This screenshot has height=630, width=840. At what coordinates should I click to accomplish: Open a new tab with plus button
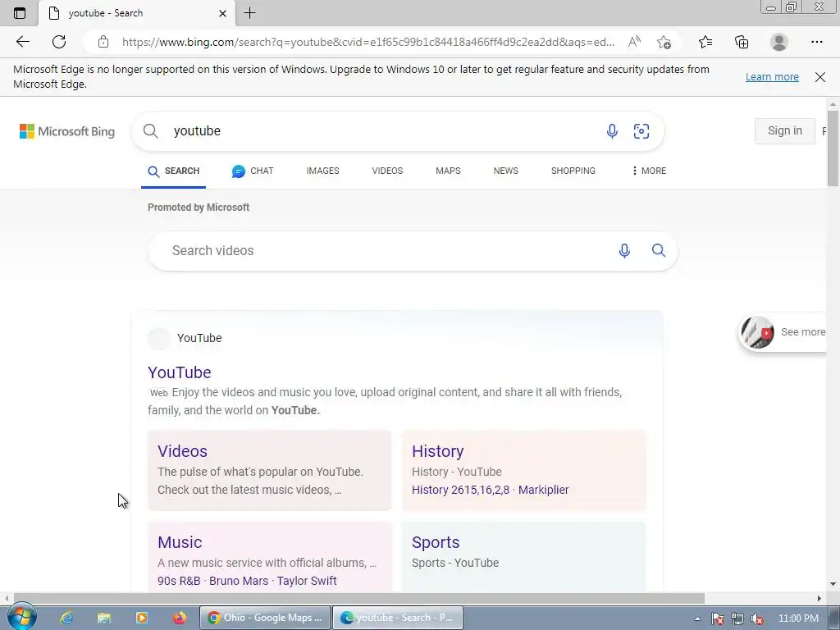pos(249,13)
